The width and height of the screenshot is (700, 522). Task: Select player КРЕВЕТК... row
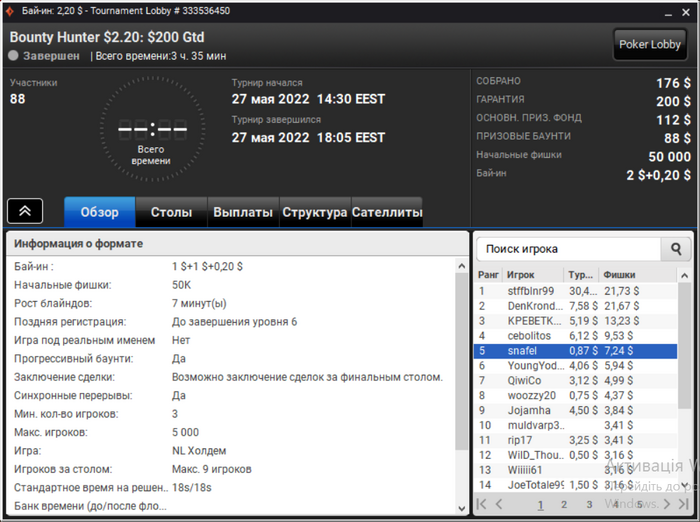pyautogui.click(x=575, y=321)
